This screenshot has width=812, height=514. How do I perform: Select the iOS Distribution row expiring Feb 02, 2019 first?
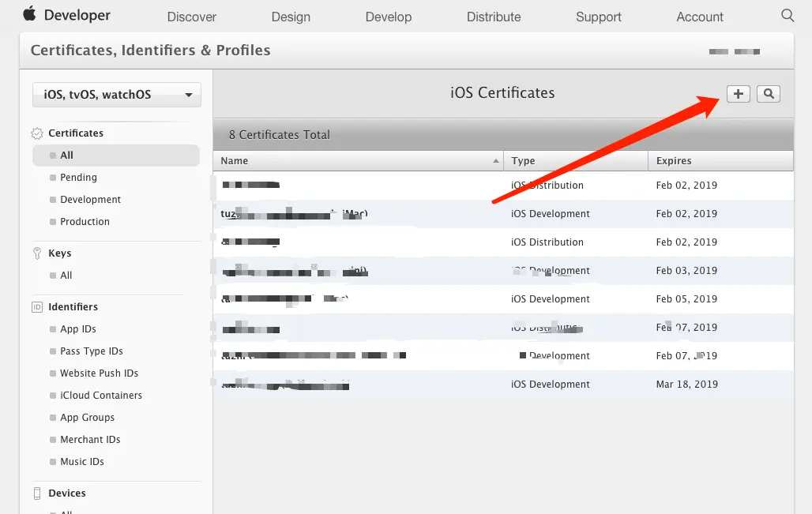(503, 186)
